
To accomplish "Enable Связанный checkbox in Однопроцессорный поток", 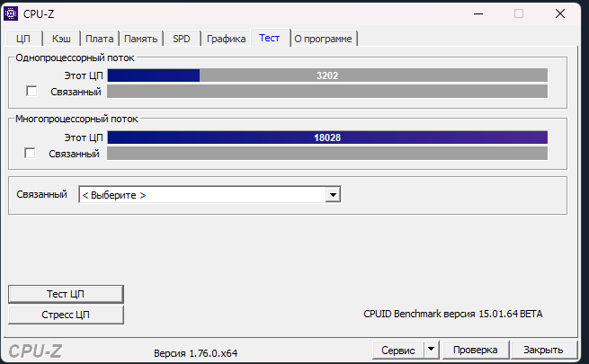I will 32,91.
